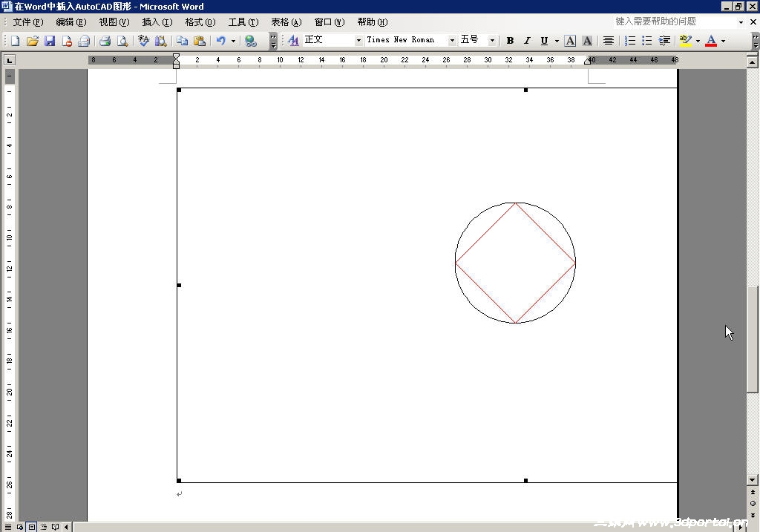The image size is (760, 532).
Task: Click Next page double-arrow button
Action: click(x=753, y=514)
